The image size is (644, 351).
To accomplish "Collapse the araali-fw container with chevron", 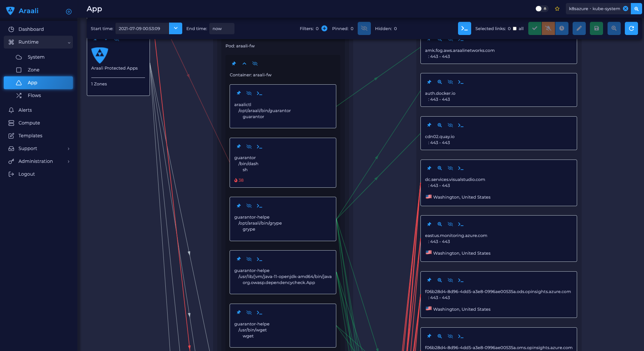I will (x=244, y=64).
